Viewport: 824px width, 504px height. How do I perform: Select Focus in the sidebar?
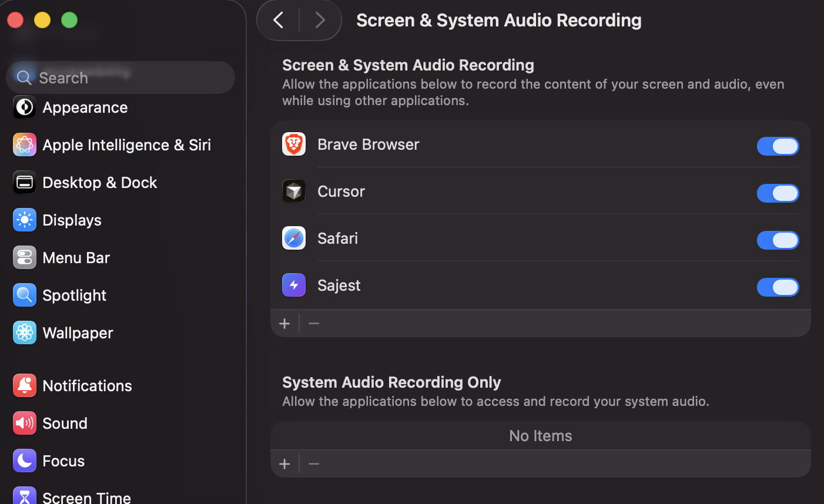tap(63, 461)
